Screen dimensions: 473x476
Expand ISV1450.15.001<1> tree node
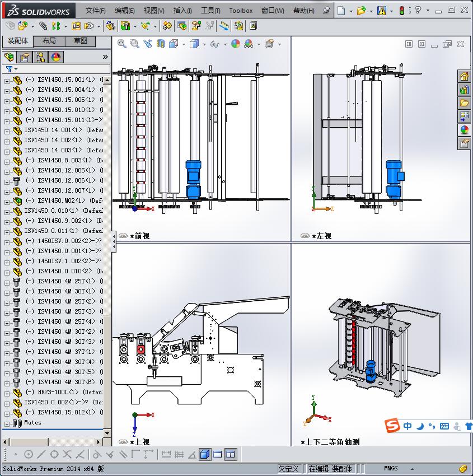pos(7,81)
